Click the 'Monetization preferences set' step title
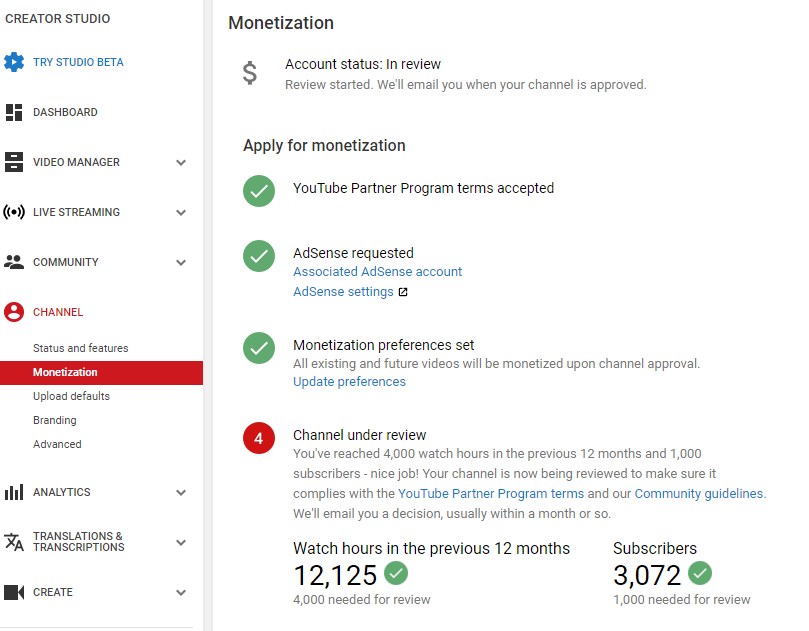809x631 pixels. 383,345
